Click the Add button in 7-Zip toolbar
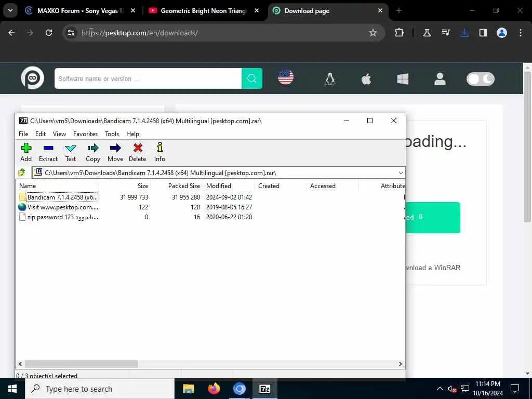The image size is (532, 399). click(x=26, y=152)
